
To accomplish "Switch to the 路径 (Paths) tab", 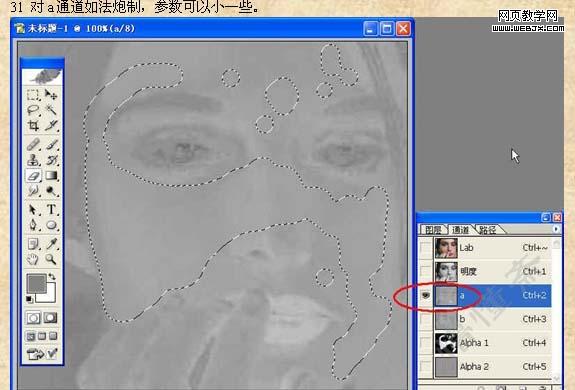I will 488,229.
